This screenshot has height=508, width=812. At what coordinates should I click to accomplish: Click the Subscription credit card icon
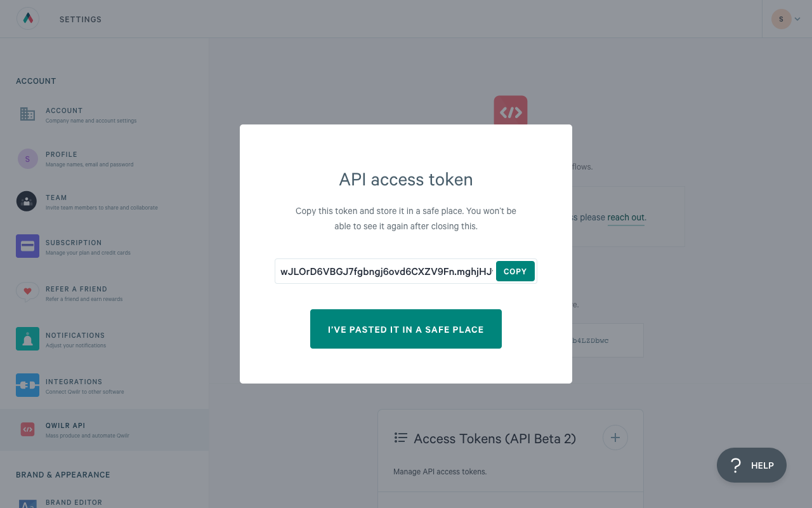(27, 246)
